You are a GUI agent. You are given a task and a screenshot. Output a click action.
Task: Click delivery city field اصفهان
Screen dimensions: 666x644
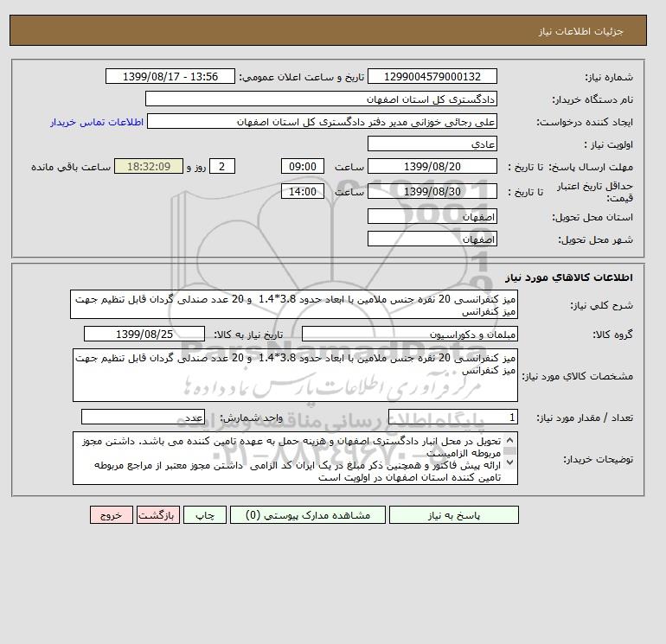[x=432, y=239]
